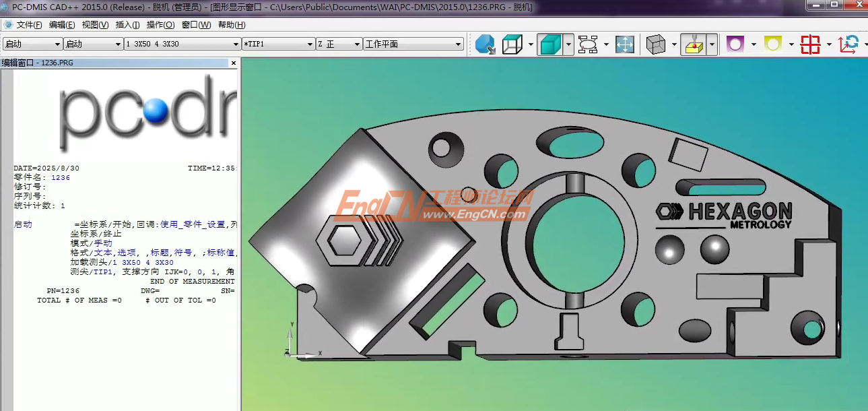
Task: Open the 插入(I) menu
Action: pyautogui.click(x=127, y=25)
